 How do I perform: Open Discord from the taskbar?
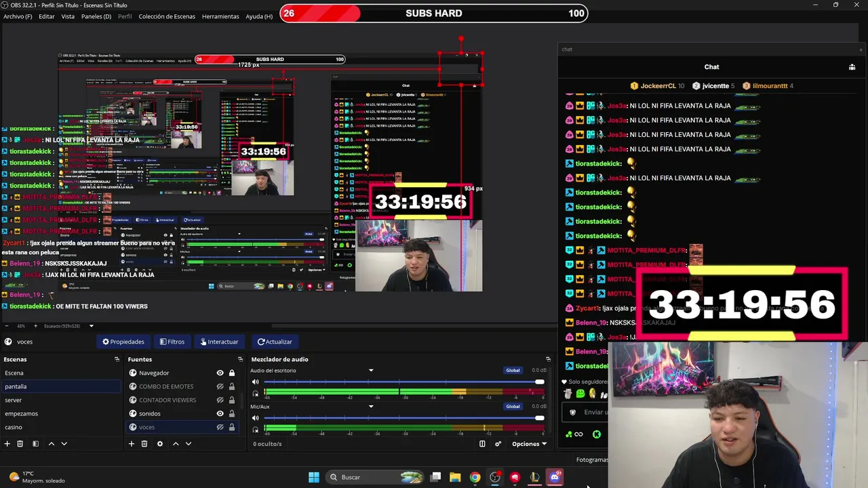point(555,477)
